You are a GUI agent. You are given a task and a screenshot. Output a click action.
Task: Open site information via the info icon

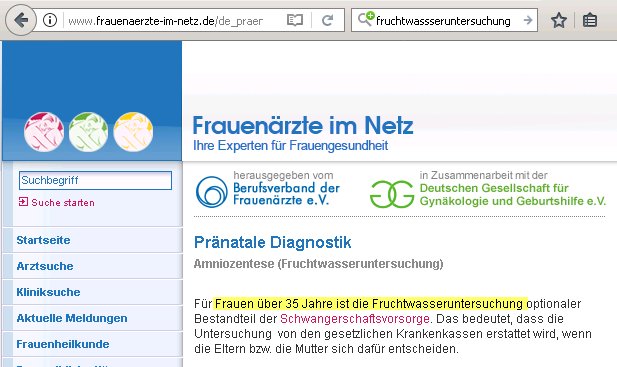click(50, 20)
